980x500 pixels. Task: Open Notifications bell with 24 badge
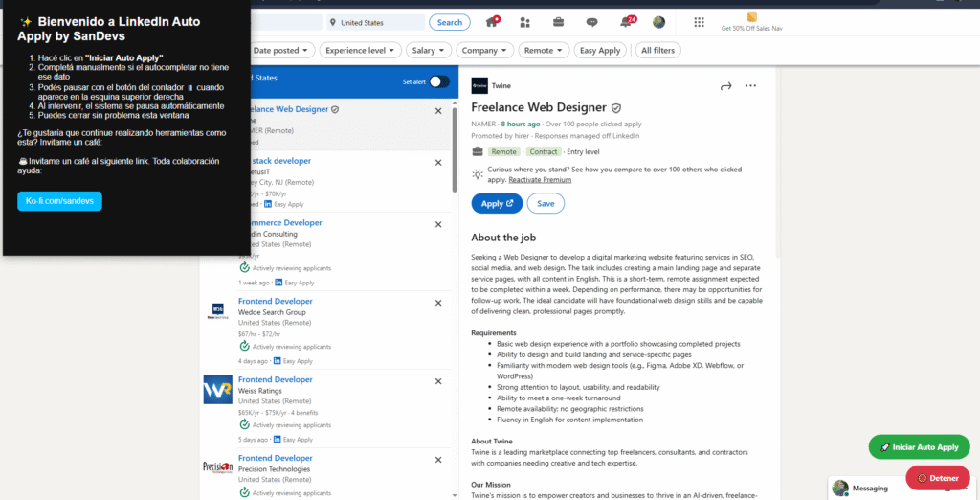coord(626,22)
